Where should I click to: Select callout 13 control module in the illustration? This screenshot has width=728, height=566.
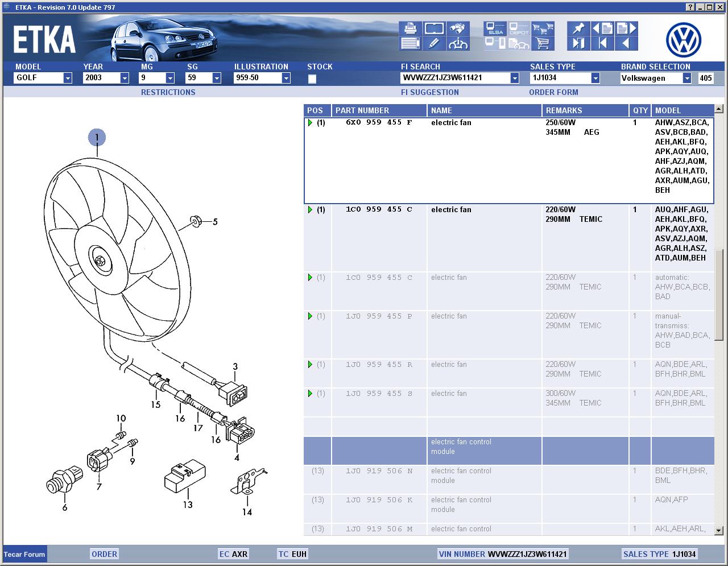[x=188, y=505]
